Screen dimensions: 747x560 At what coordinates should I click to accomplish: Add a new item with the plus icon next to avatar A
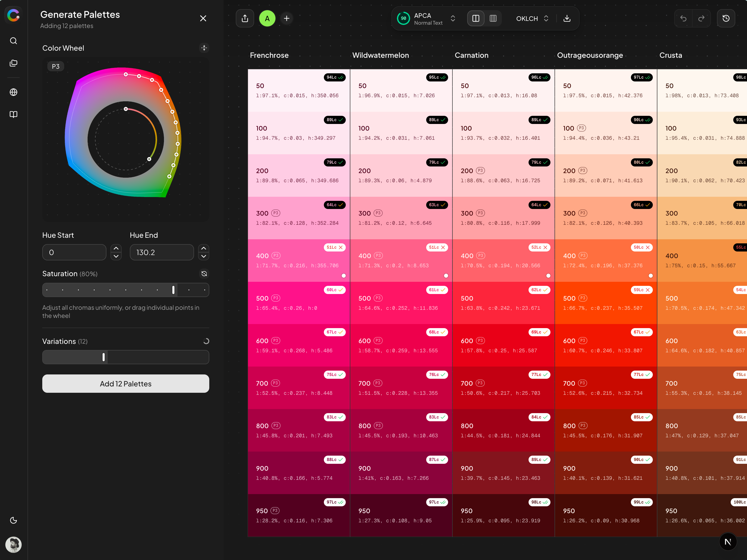(286, 18)
